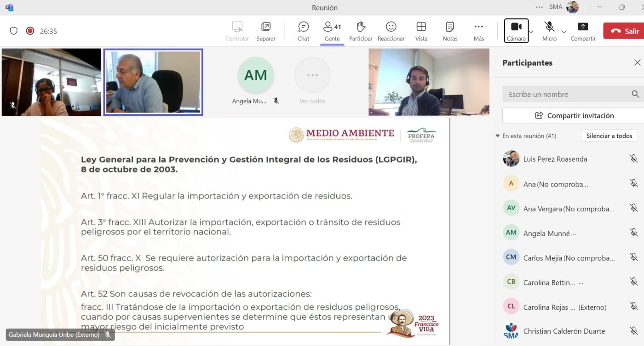Toggle mic for Angela Munné
The image size is (644, 346).
pyautogui.click(x=633, y=233)
